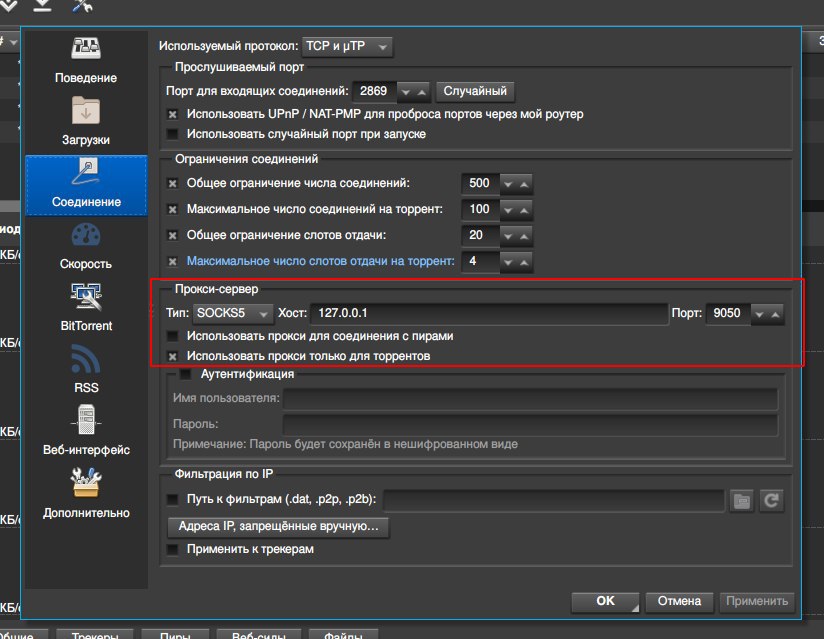Switch to Веб-сиды tab in main window

coord(259,634)
